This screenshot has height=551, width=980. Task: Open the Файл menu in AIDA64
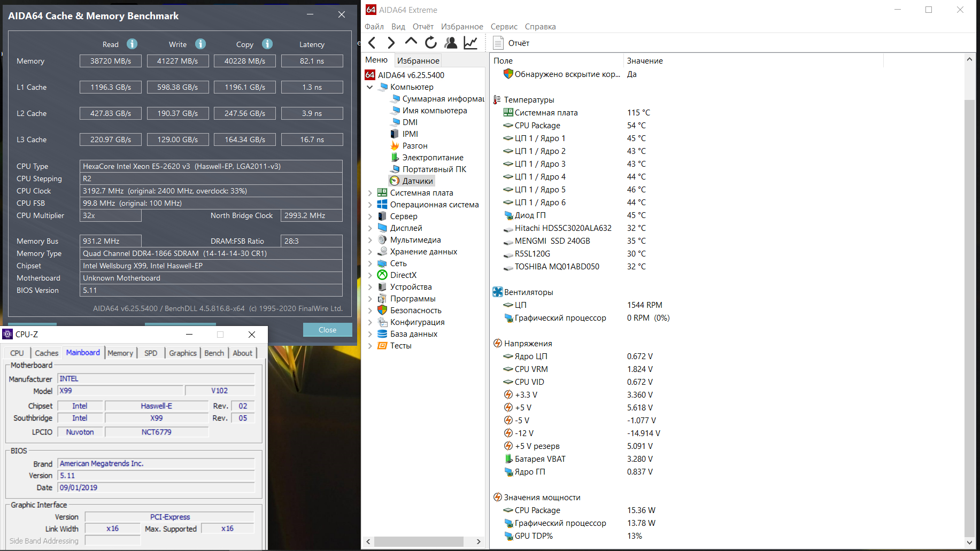pyautogui.click(x=374, y=26)
